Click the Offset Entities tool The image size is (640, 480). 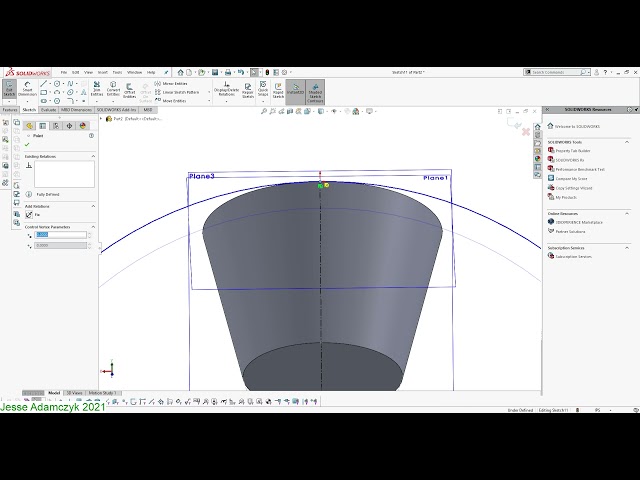[129, 90]
